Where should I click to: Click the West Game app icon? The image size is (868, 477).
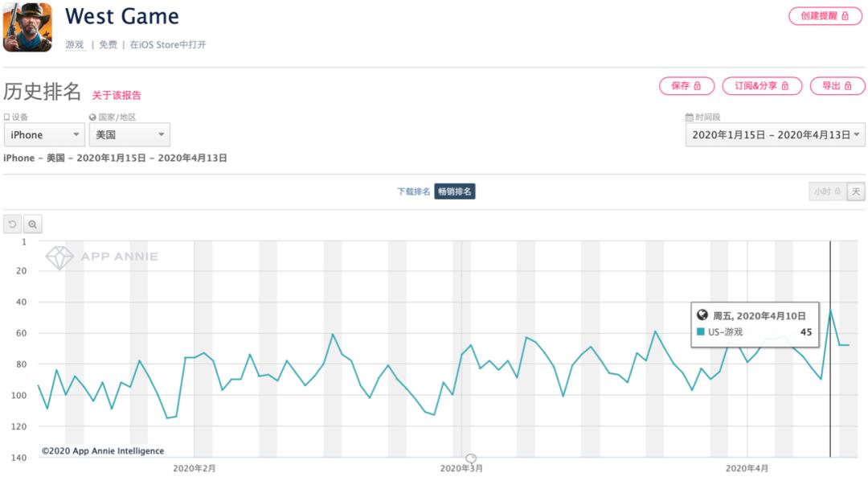(x=27, y=27)
